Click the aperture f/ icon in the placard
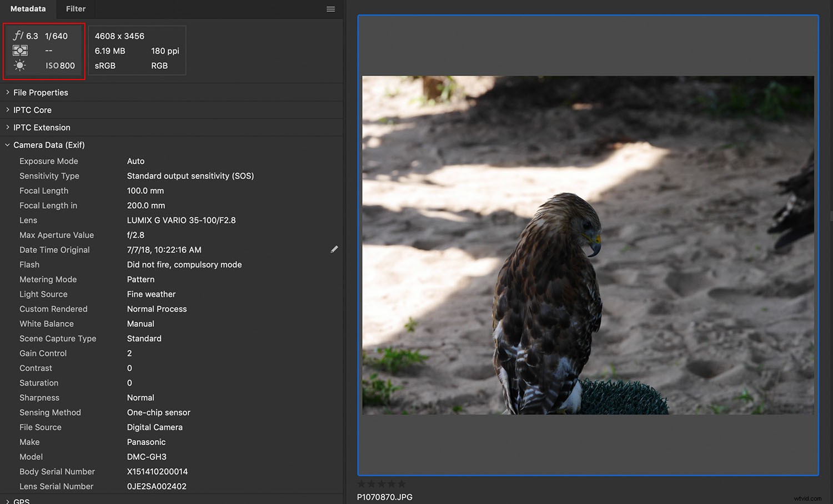 pyautogui.click(x=18, y=36)
